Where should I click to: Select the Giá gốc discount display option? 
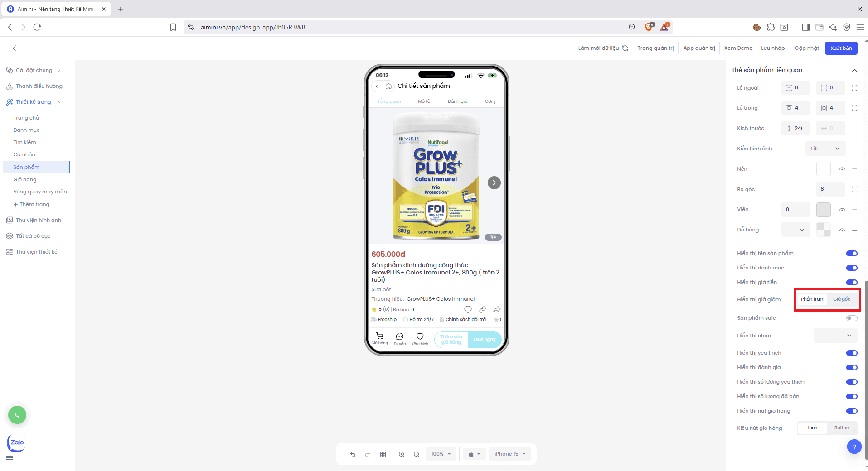tap(841, 299)
